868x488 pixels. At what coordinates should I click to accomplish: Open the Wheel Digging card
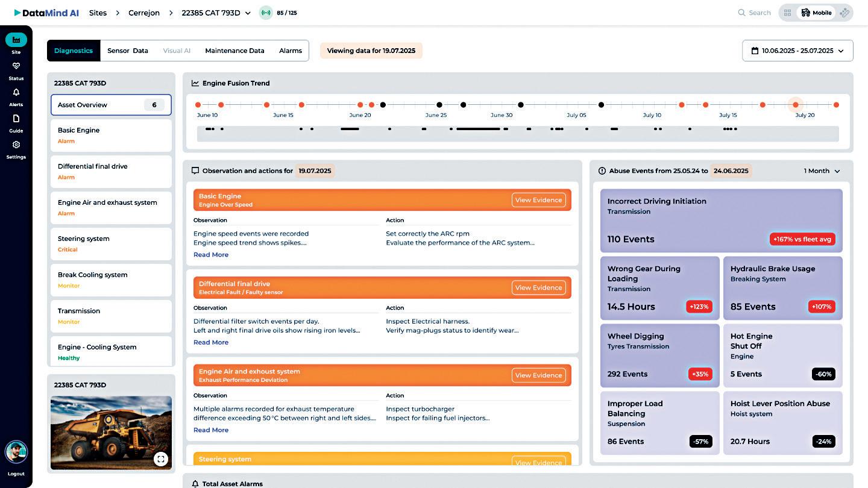pyautogui.click(x=660, y=355)
